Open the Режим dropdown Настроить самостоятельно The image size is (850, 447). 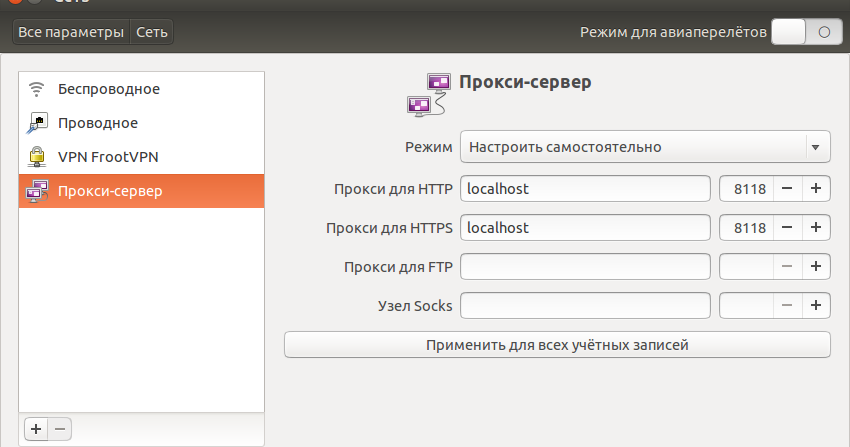coord(645,147)
